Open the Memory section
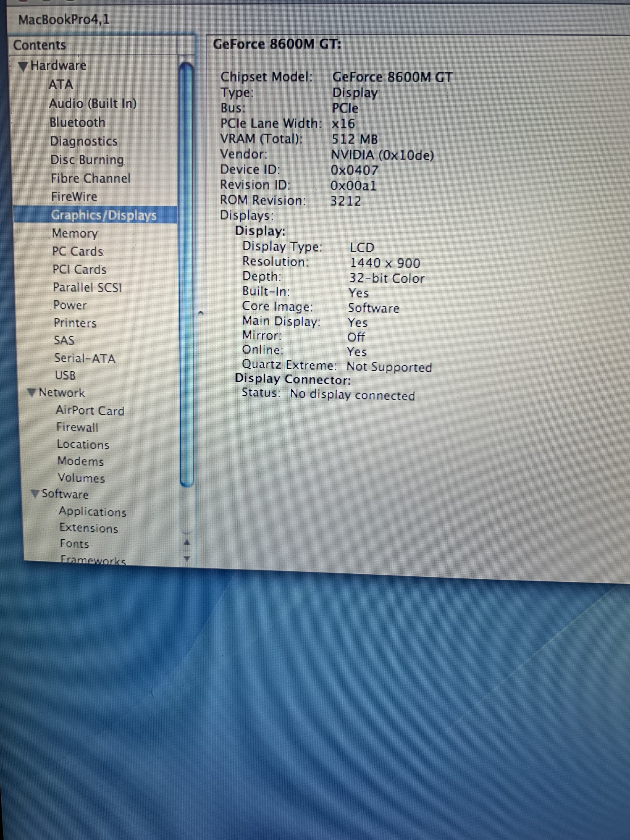This screenshot has height=840, width=630. point(75,233)
